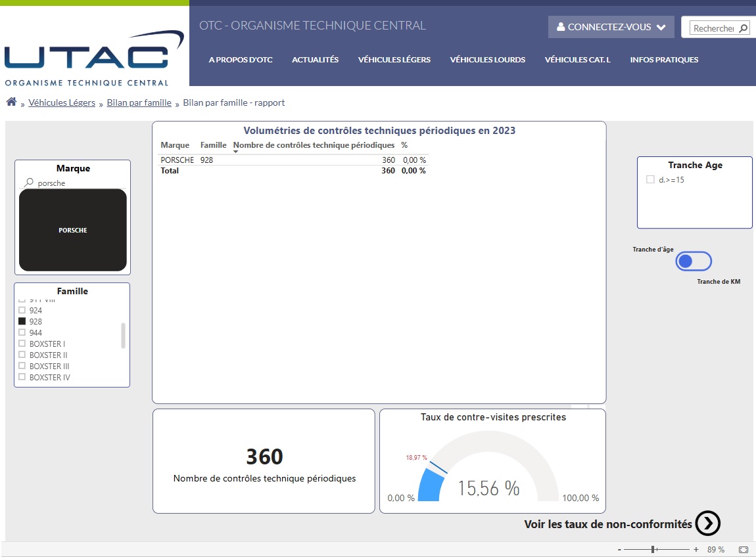This screenshot has height=557, width=756.
Task: Click the zoom out minus icon
Action: pyautogui.click(x=619, y=549)
